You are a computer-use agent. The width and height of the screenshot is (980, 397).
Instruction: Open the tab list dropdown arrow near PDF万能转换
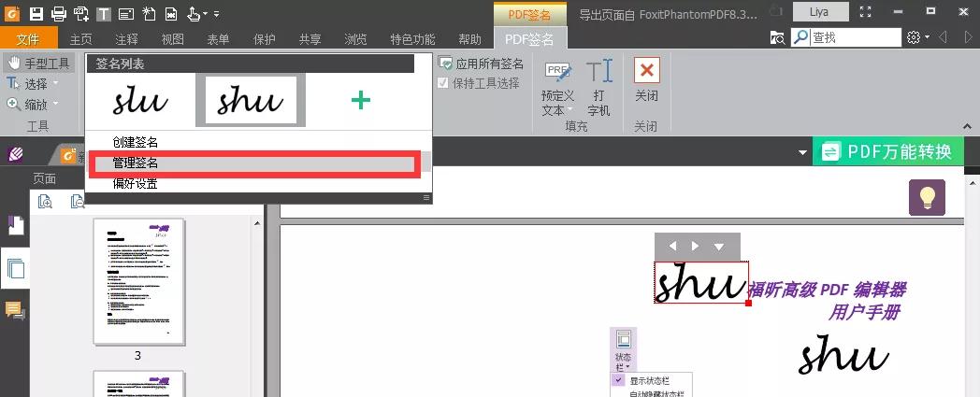802,152
